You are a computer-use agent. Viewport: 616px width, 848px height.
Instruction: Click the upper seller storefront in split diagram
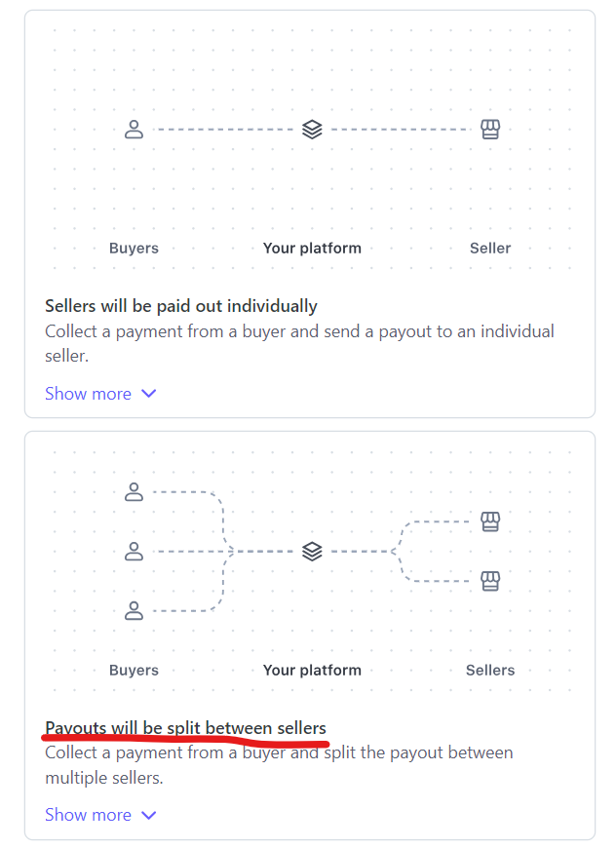(x=490, y=522)
